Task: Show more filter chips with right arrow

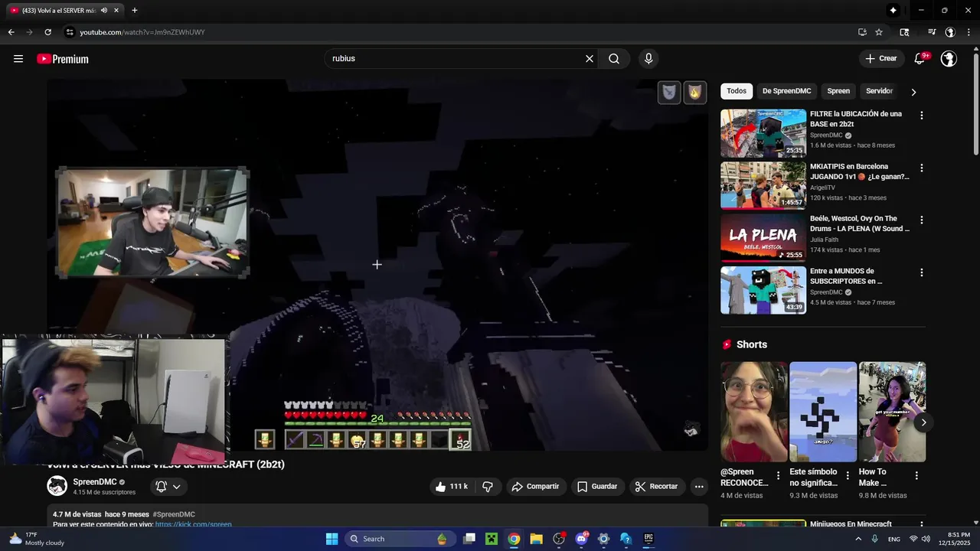Action: (x=913, y=92)
